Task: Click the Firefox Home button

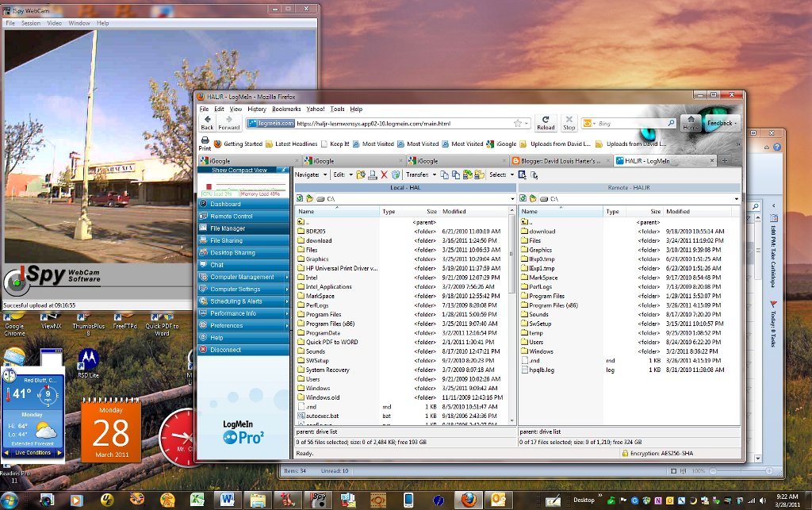Action: click(x=691, y=123)
